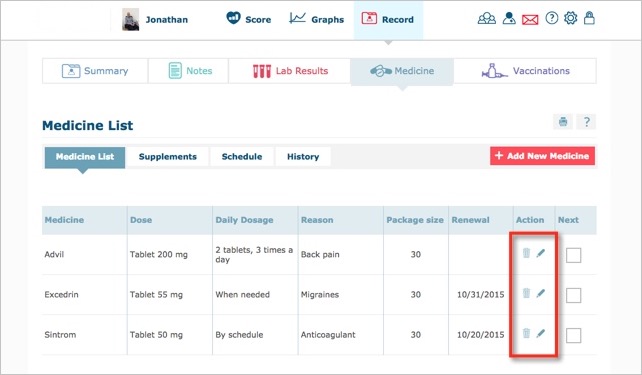
Task: Click the Renewal column header
Action: (x=470, y=220)
